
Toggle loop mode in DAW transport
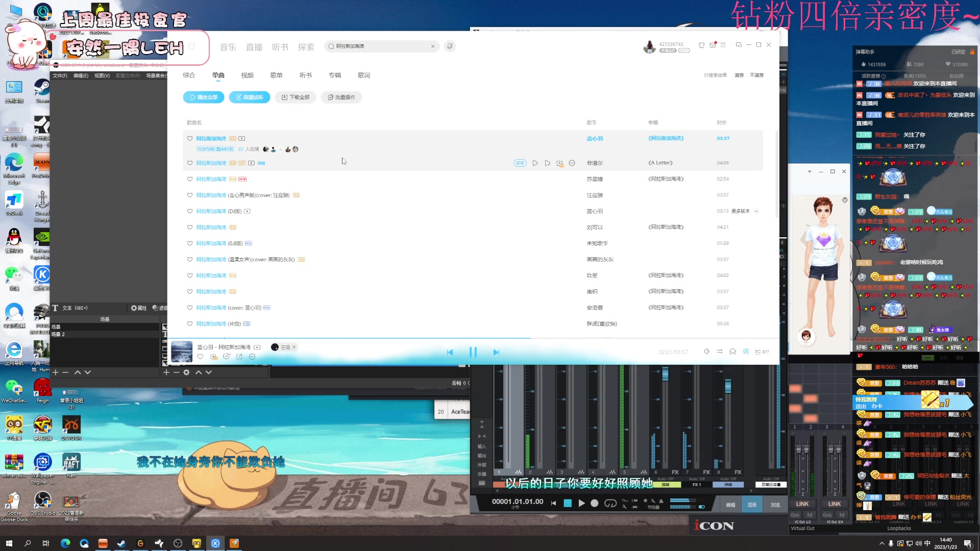click(610, 504)
